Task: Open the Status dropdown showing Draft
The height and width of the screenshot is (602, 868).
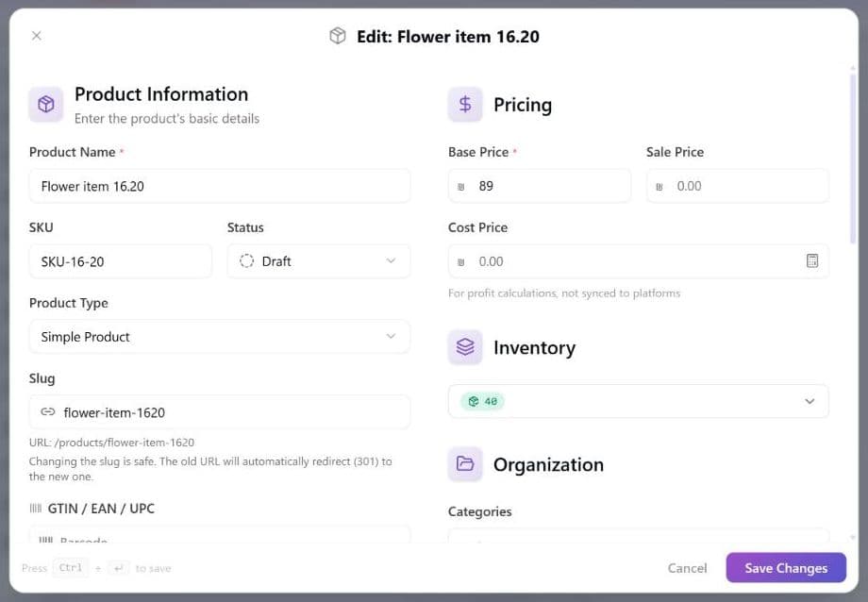Action: tap(319, 260)
